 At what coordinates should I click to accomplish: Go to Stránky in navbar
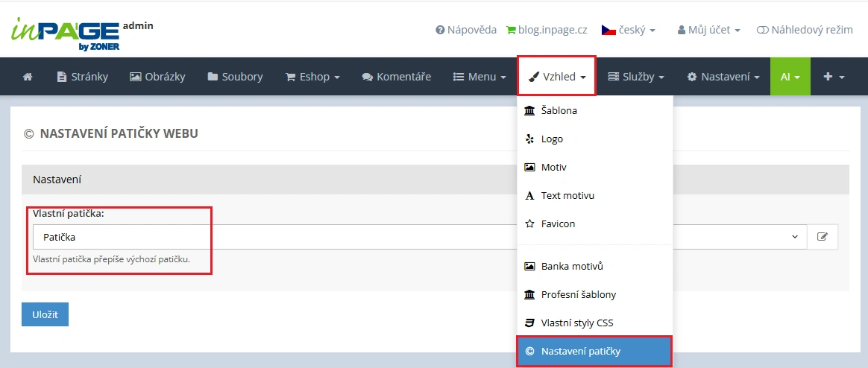[x=83, y=77]
